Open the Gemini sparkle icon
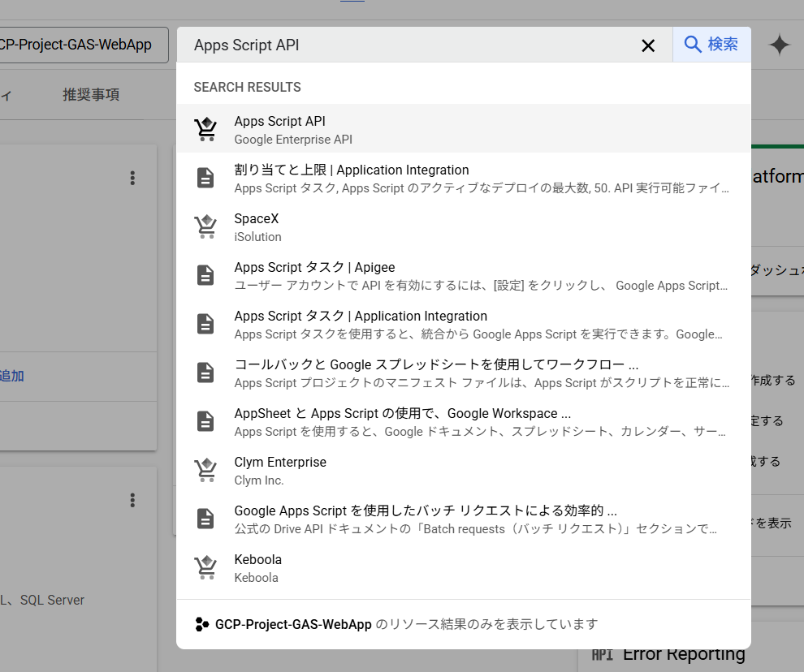This screenshot has height=672, width=804. click(x=779, y=45)
